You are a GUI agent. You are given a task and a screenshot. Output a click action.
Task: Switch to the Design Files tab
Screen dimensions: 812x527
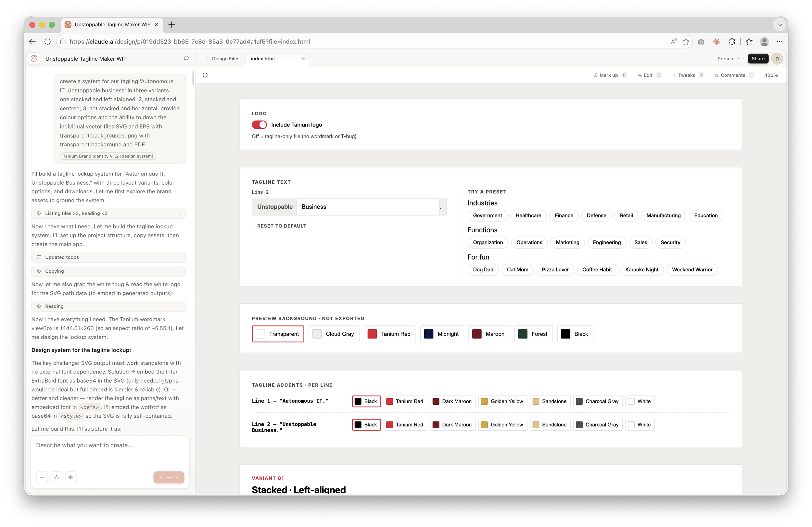click(x=222, y=59)
